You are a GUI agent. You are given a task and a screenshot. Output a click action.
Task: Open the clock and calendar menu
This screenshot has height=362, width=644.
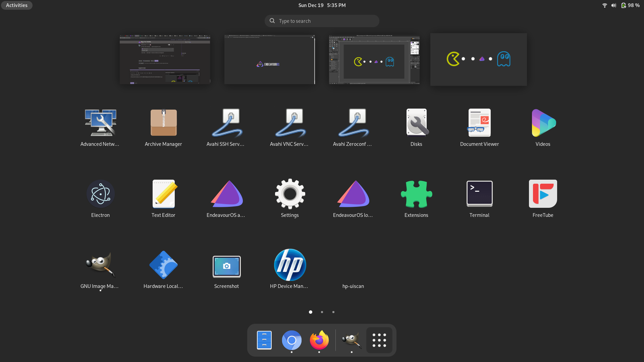pyautogui.click(x=322, y=5)
